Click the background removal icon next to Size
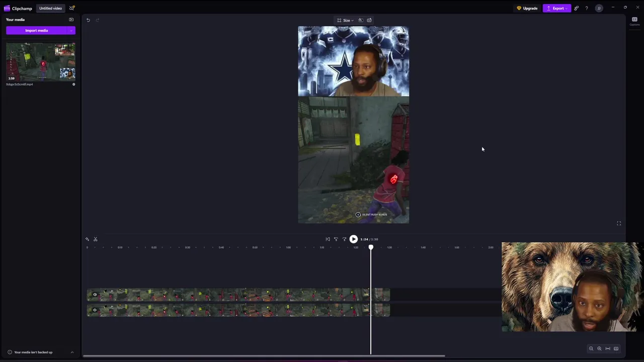 point(360,20)
